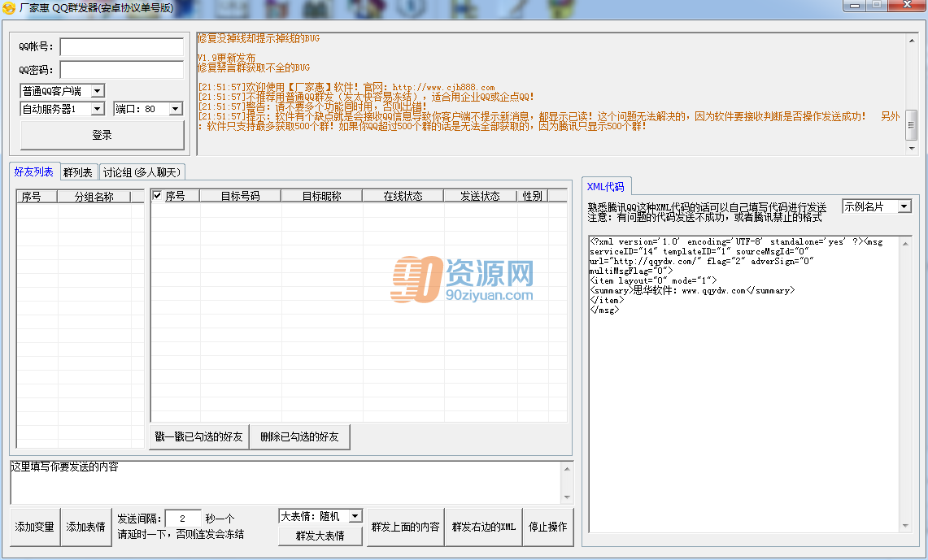Click message box scroll-down arrow
Viewport: 928px width, 560px height.
tap(567, 497)
